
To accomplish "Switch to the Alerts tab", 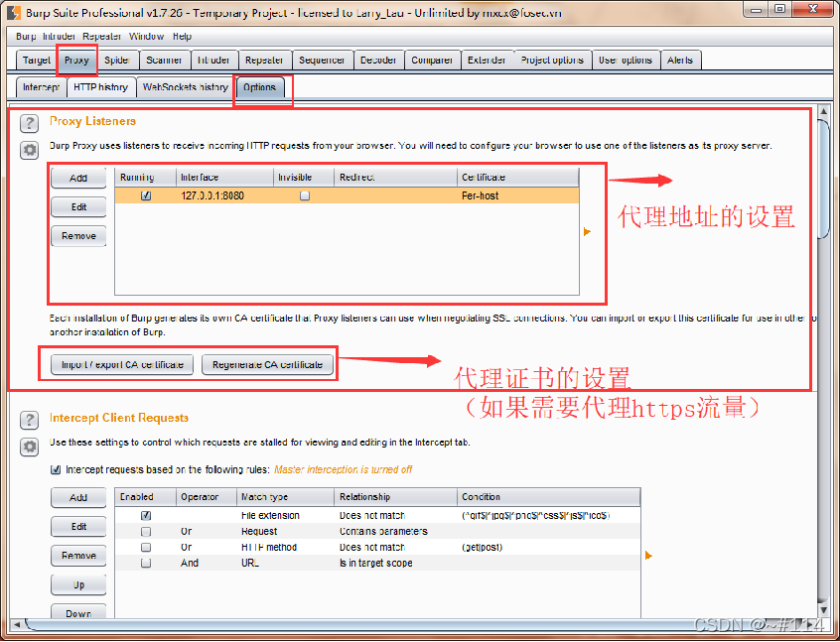I will [680, 60].
